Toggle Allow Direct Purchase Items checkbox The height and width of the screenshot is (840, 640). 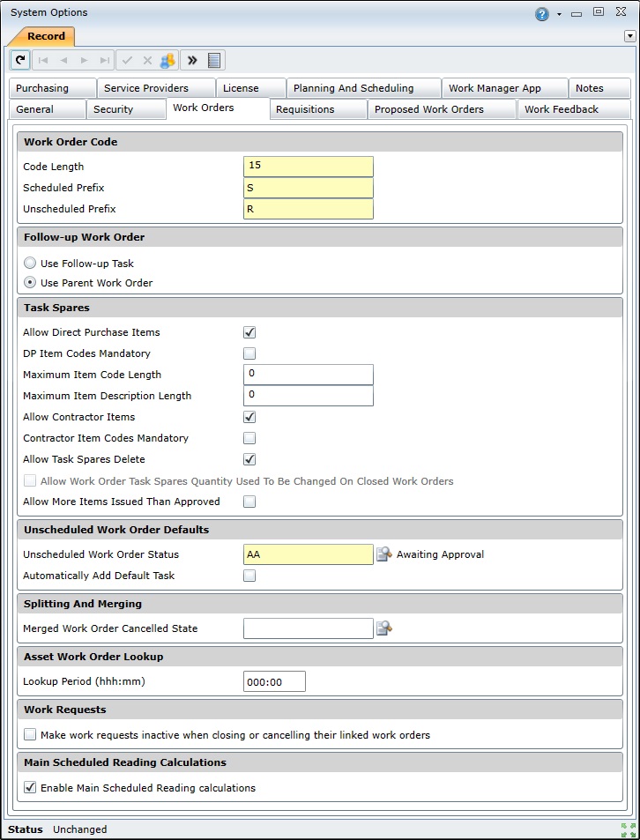(x=249, y=332)
